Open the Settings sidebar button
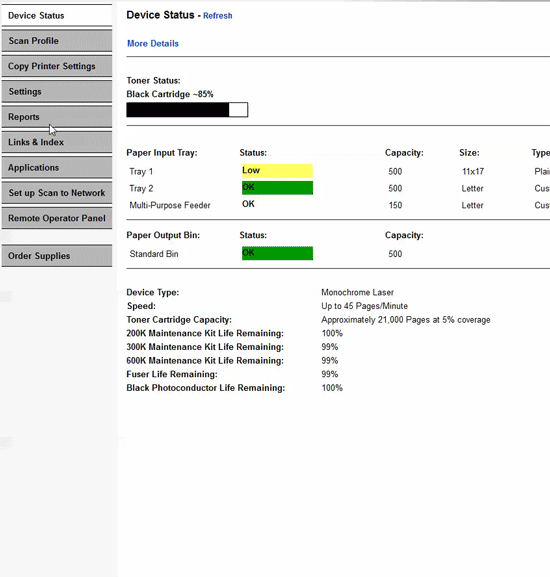Viewport: 550px width, 577px height. [x=57, y=92]
